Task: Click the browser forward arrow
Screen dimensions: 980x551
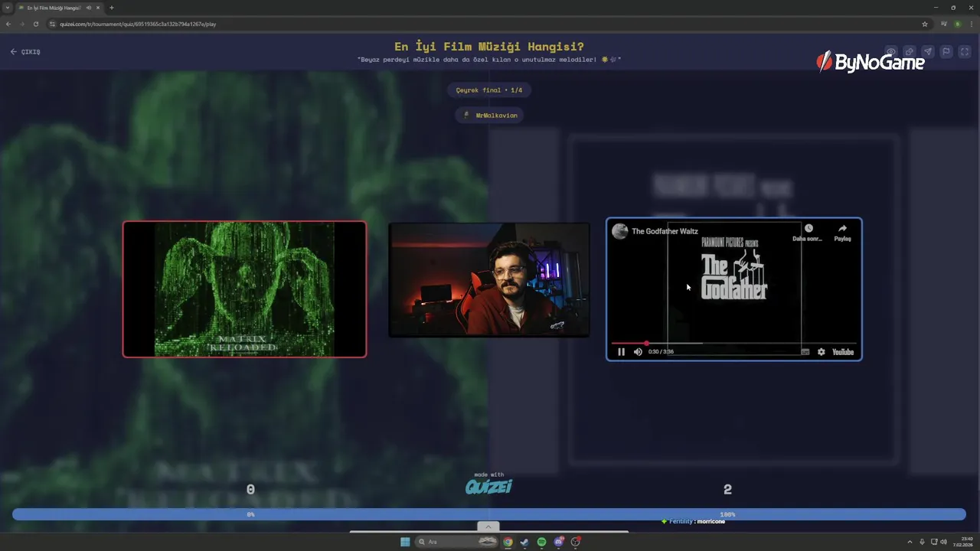Action: (22, 24)
